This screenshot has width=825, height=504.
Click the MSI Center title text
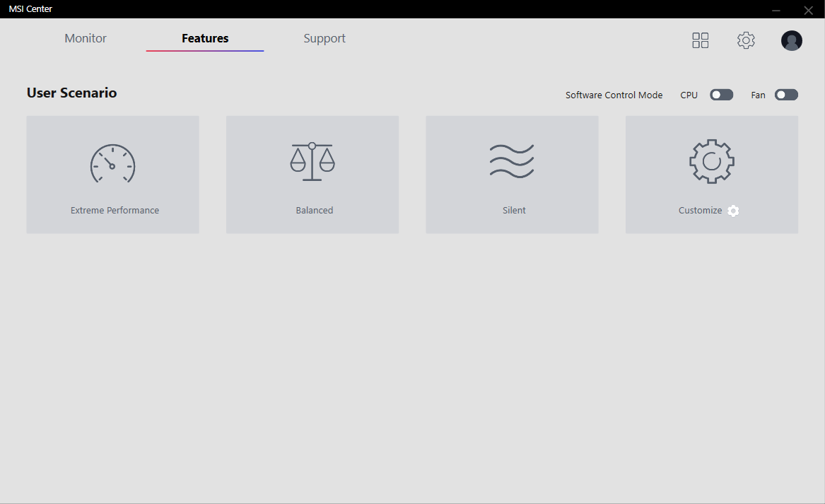click(x=30, y=9)
